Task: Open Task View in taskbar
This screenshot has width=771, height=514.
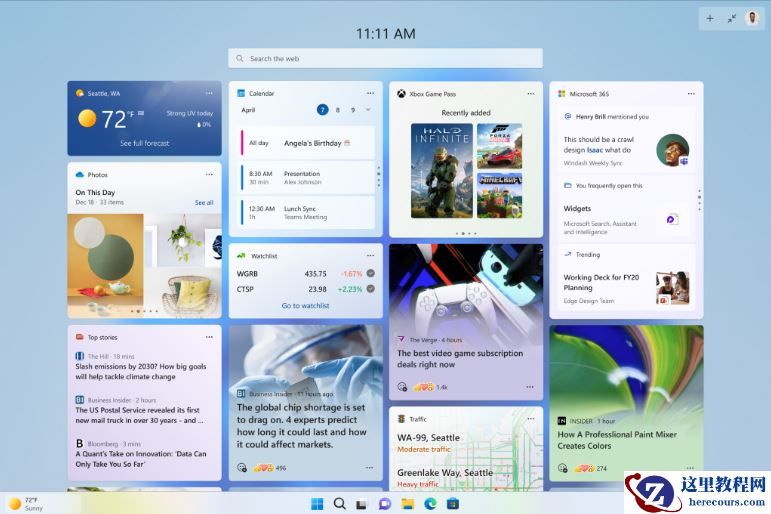Action: coord(361,504)
